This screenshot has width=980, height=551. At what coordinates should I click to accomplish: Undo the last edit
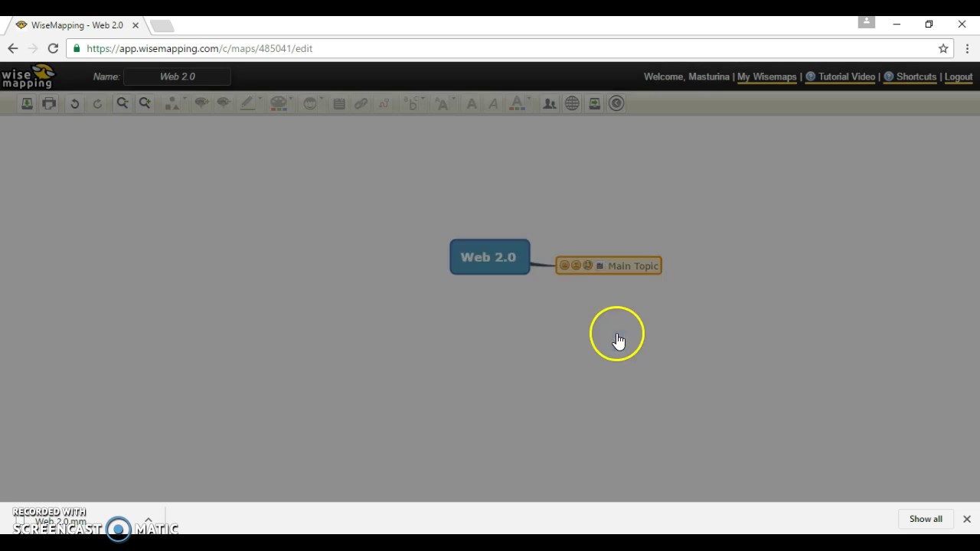[x=74, y=103]
